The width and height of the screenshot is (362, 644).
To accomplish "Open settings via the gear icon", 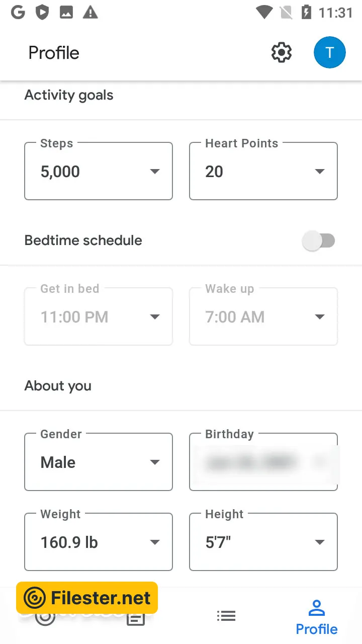I will (282, 52).
